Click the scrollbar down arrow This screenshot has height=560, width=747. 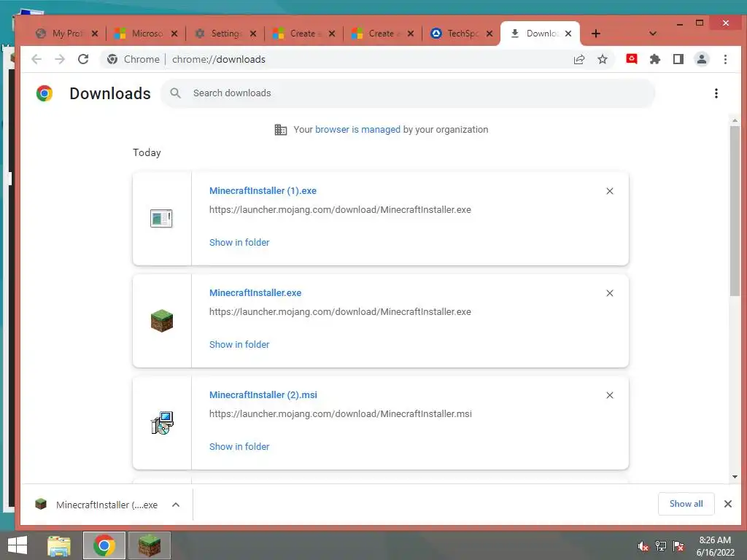735,477
